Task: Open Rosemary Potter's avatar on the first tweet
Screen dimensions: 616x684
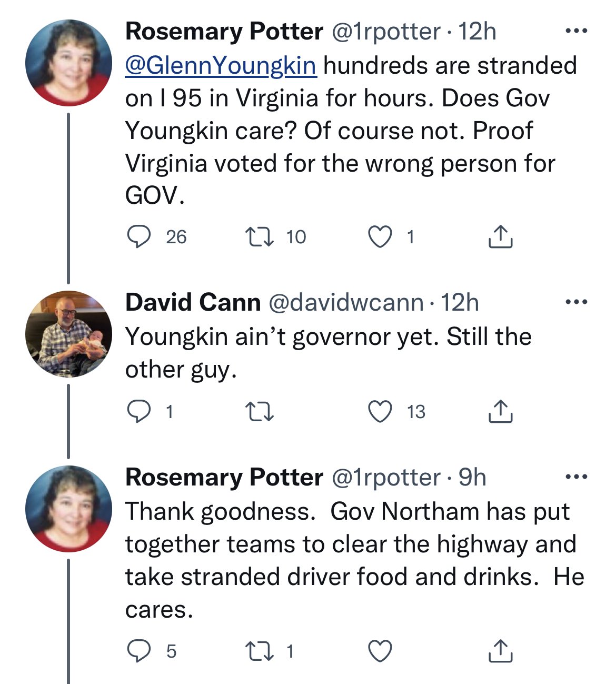Action: pyautogui.click(x=68, y=63)
